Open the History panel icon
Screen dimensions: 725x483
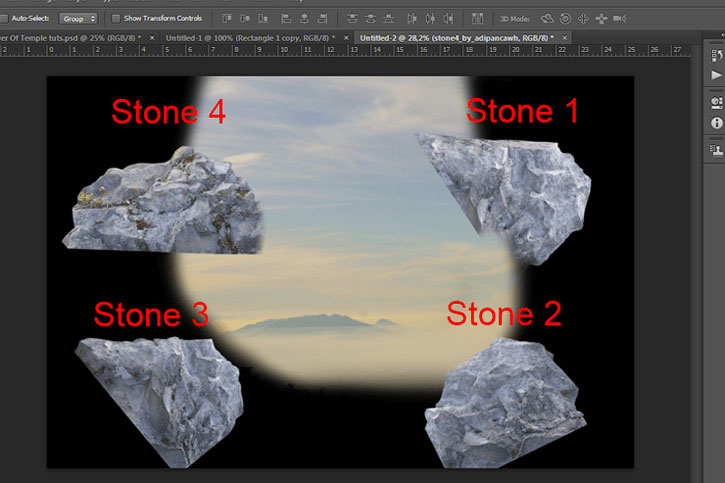[716, 55]
